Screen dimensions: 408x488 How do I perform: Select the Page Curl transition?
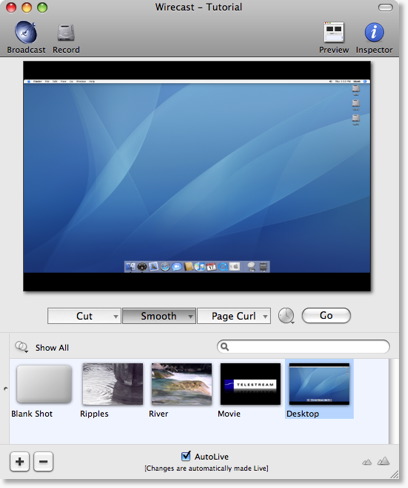click(x=234, y=316)
